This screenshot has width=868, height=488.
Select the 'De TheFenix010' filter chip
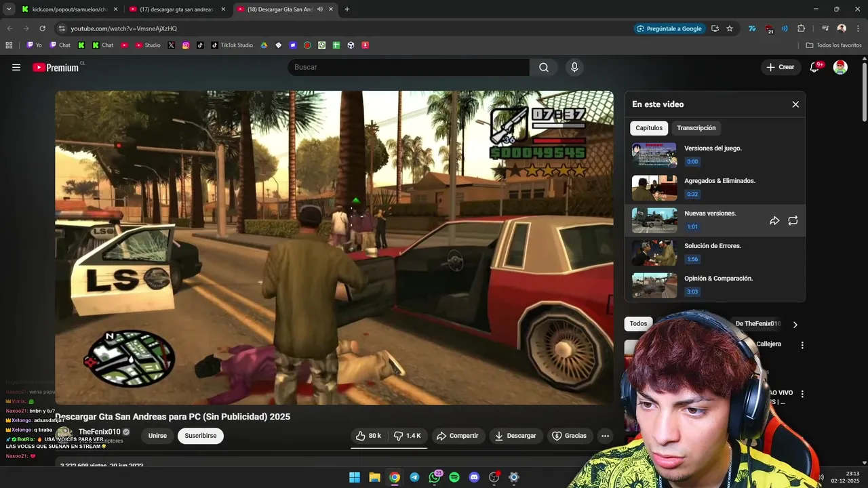[757, 324]
